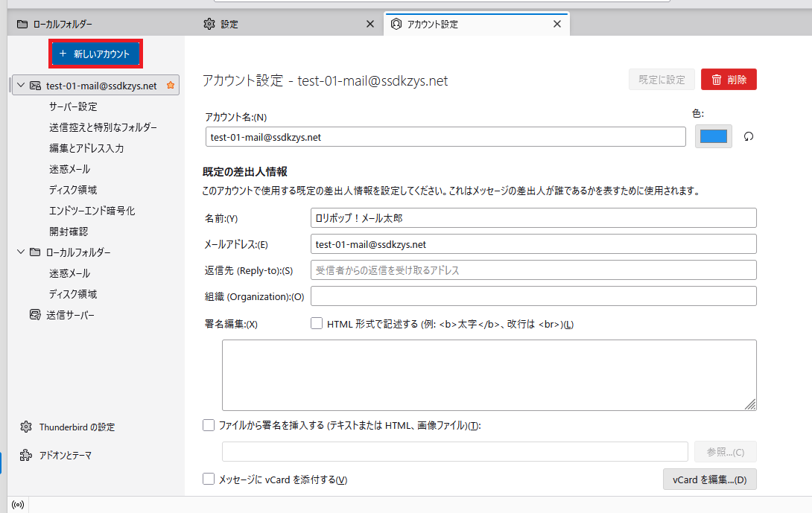Click the add-ons and themes puzzle icon
812x513 pixels.
tap(26, 455)
